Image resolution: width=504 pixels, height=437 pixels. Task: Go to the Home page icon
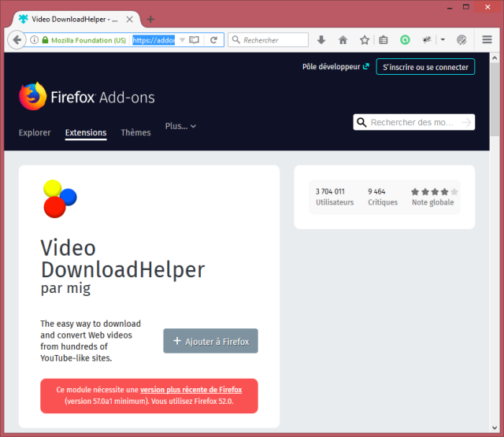(343, 40)
